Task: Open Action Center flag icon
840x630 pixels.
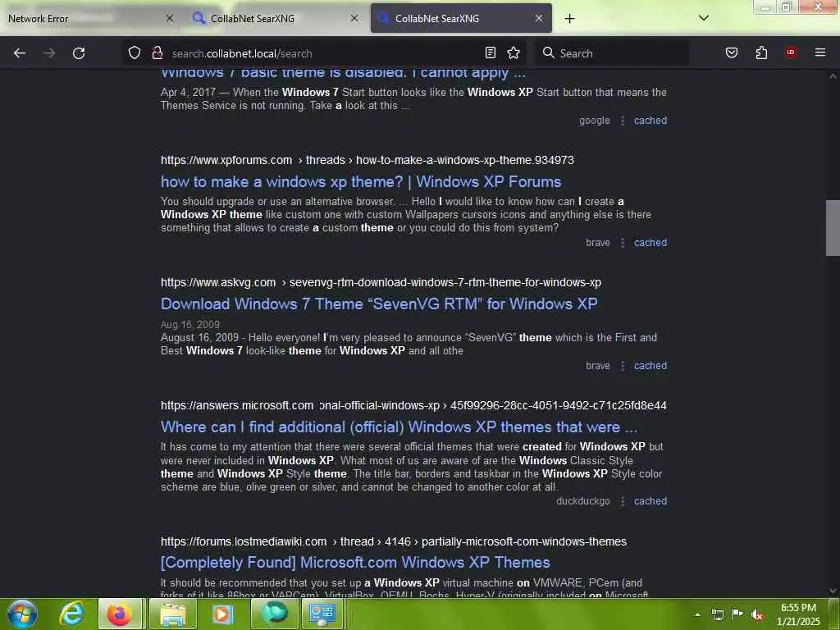Action: coord(737,614)
